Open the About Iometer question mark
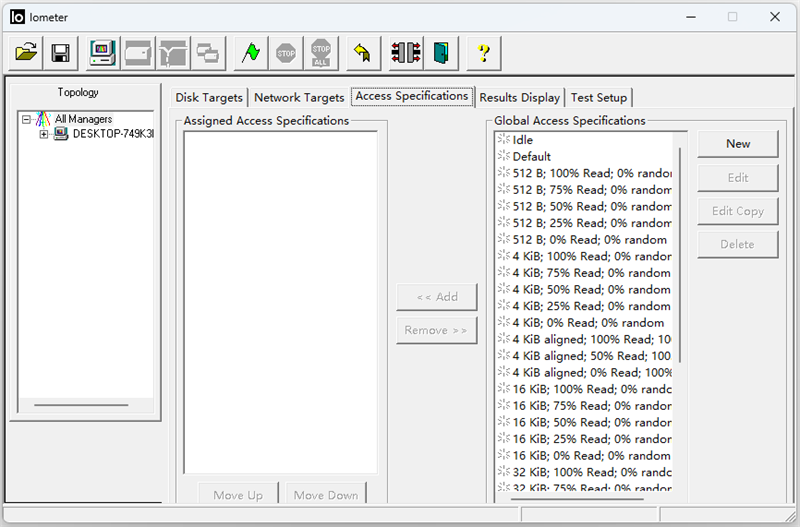This screenshot has height=527, width=800. click(x=484, y=53)
